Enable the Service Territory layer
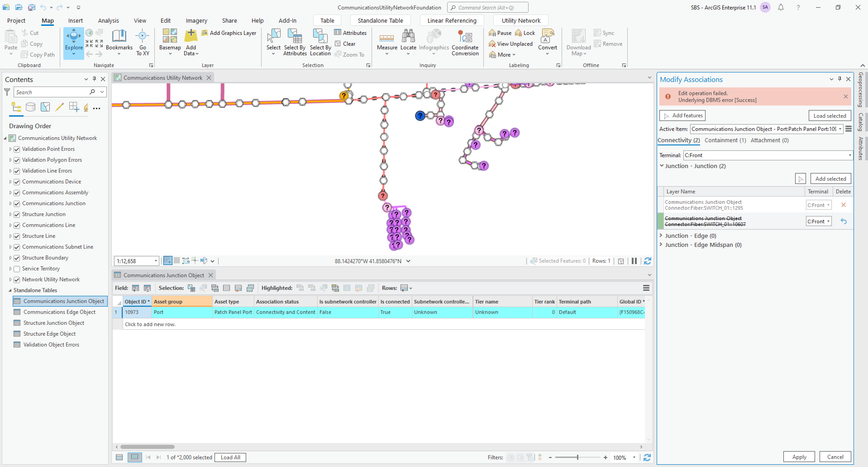868x467 pixels. tap(17, 269)
